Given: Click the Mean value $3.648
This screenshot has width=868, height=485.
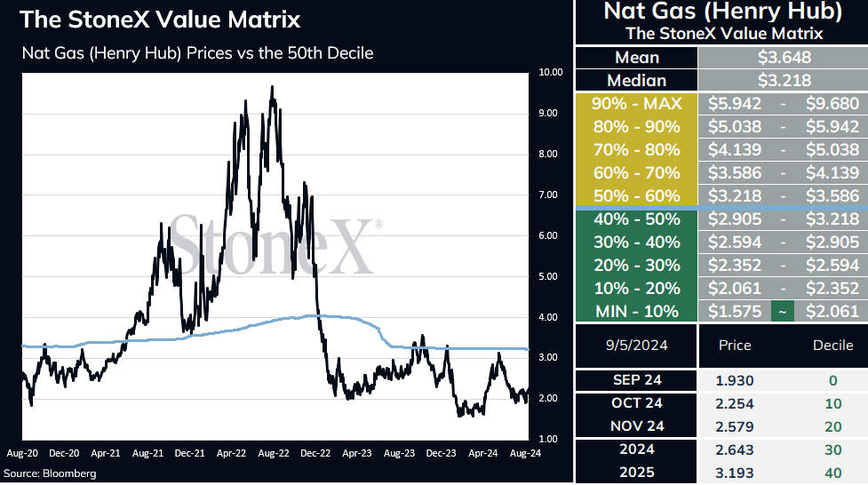Looking at the screenshot, I should click(x=784, y=57).
